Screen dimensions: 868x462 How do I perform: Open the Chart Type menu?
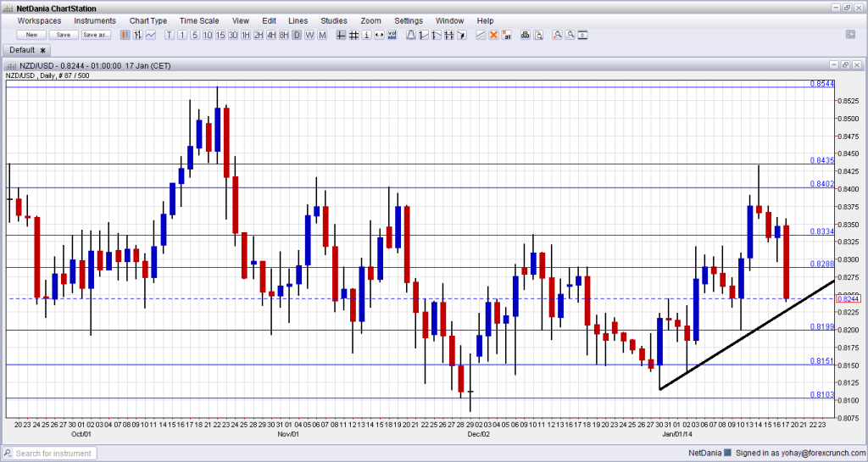[148, 20]
